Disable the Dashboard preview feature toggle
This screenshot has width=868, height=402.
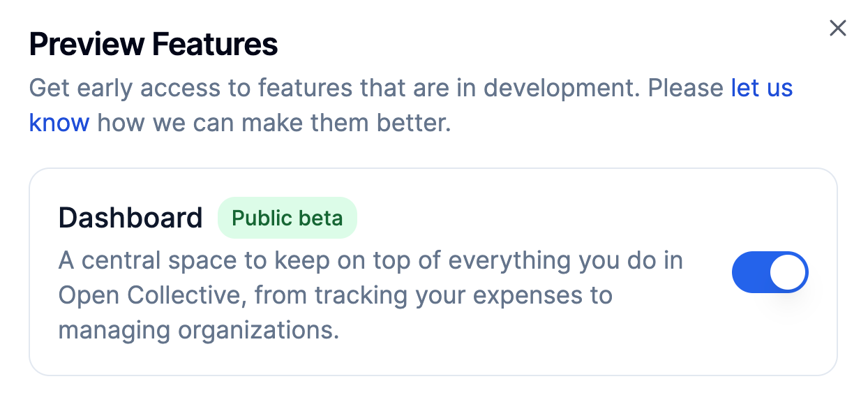pos(770,272)
